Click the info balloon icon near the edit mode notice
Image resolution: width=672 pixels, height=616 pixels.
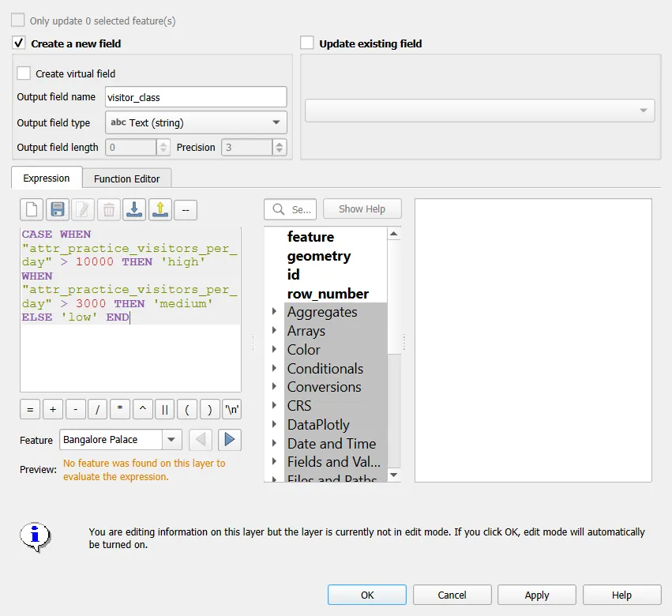tap(36, 537)
